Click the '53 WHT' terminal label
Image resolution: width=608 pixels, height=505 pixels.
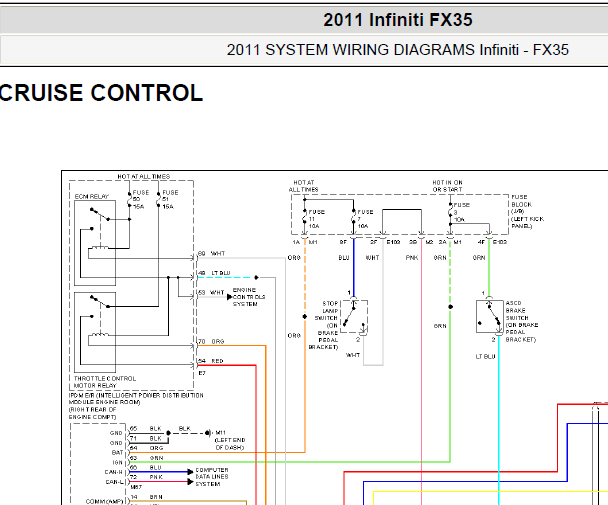click(211, 292)
